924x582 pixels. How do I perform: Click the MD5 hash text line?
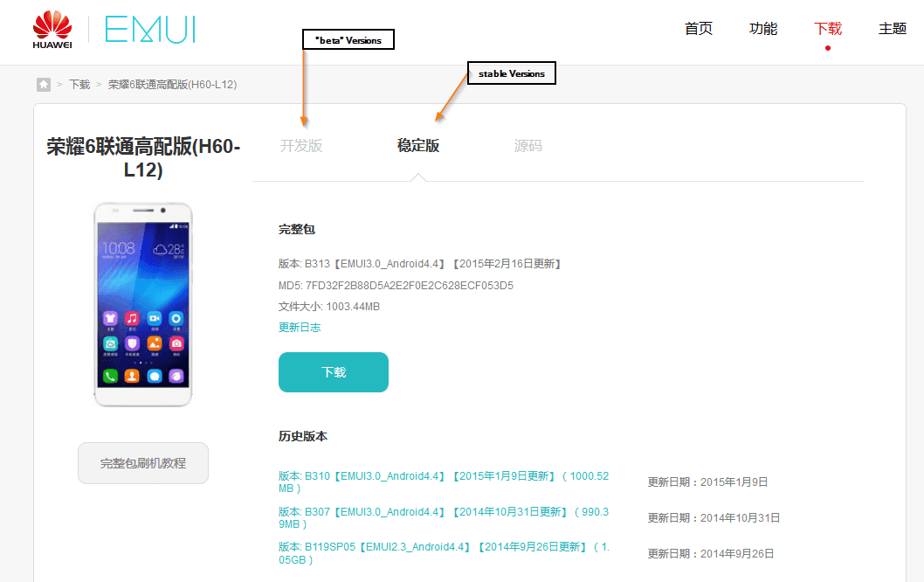pyautogui.click(x=396, y=286)
